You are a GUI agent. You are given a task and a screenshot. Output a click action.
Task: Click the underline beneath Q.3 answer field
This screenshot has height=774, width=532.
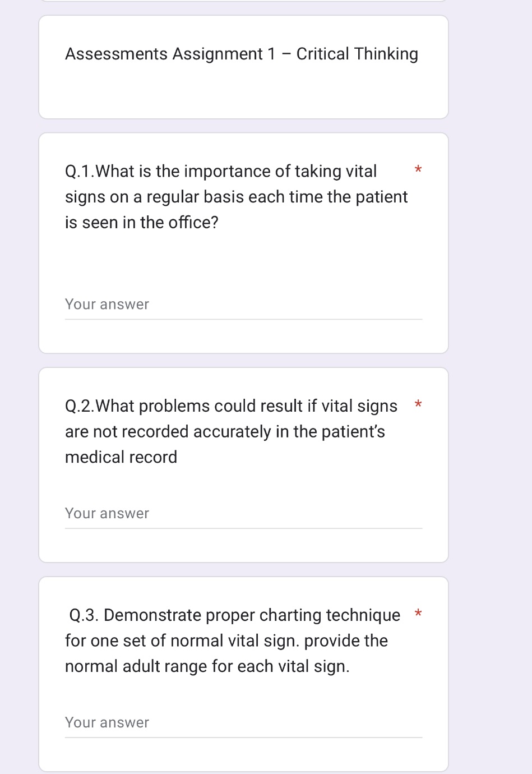pos(243,738)
